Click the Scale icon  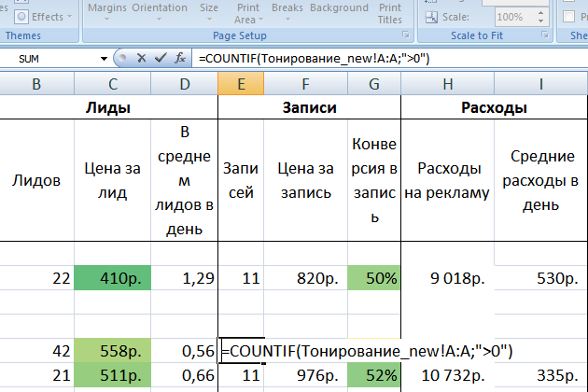(431, 17)
